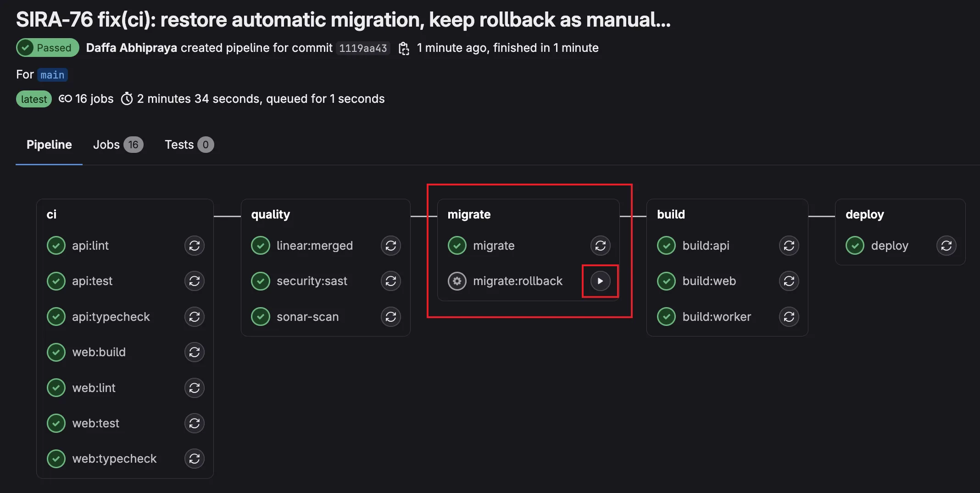Retry the migrate job
This screenshot has height=493, width=980.
point(600,245)
